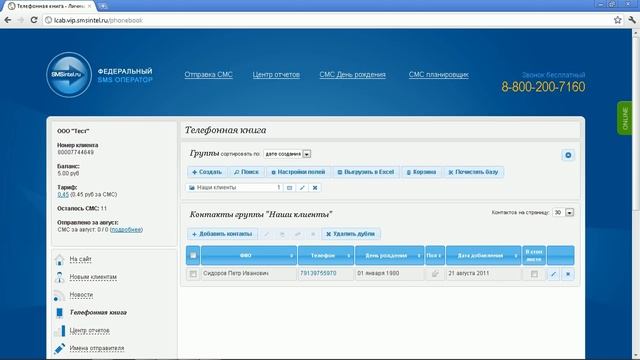
Task: Open the 'дате создания' sort dropdown
Action: pyautogui.click(x=287, y=154)
